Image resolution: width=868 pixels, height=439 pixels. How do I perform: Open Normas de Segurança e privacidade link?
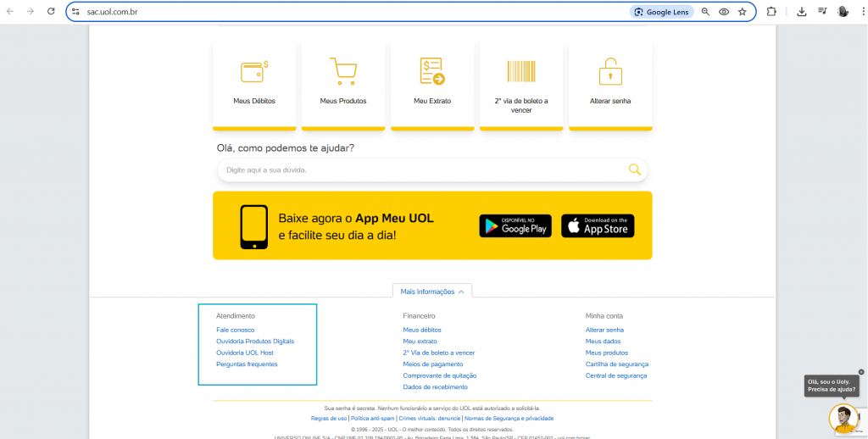(509, 419)
